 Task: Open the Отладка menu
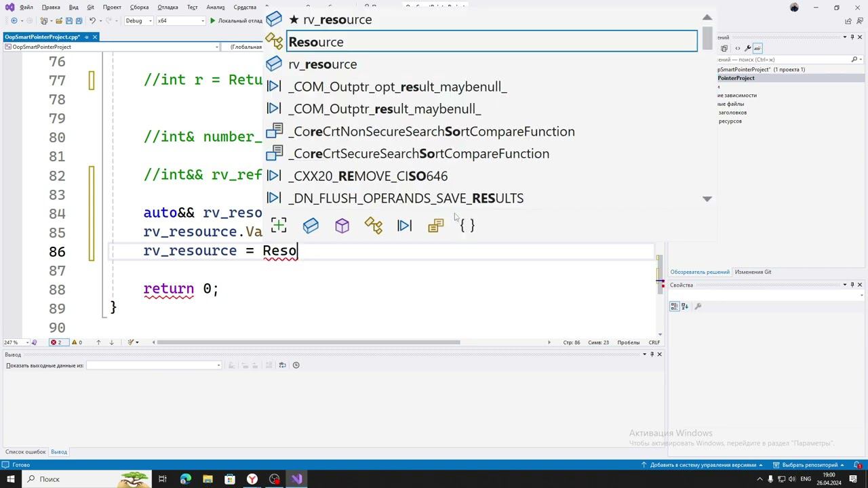(x=167, y=7)
